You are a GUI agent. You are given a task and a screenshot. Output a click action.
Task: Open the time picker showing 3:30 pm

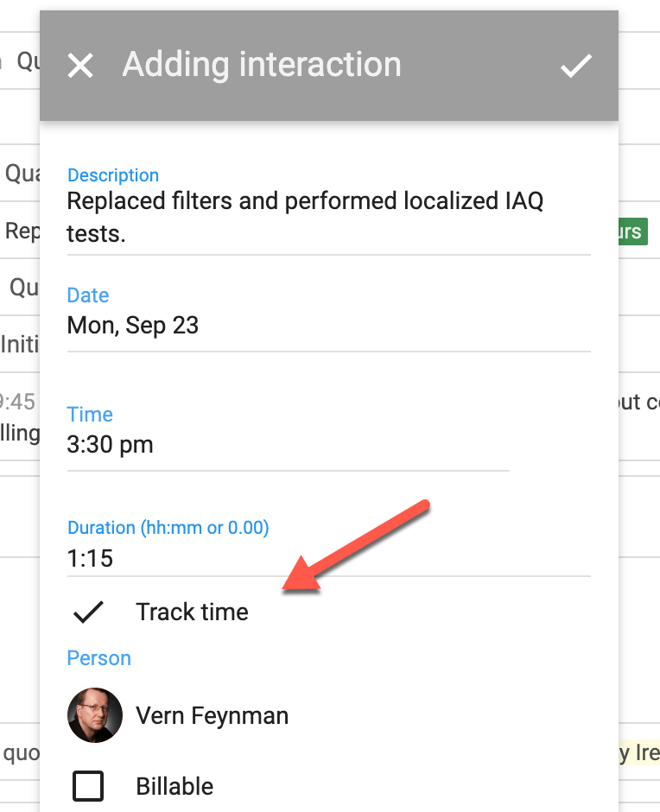click(110, 445)
